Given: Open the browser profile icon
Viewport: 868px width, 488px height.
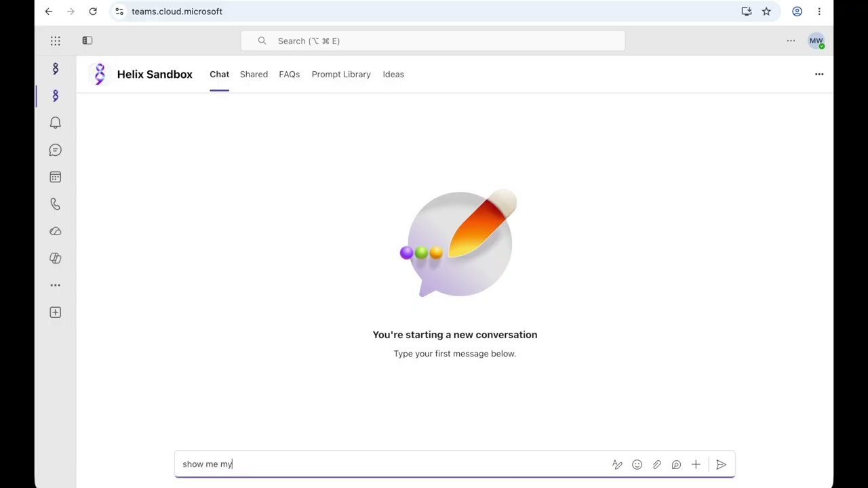Looking at the screenshot, I should [x=797, y=12].
